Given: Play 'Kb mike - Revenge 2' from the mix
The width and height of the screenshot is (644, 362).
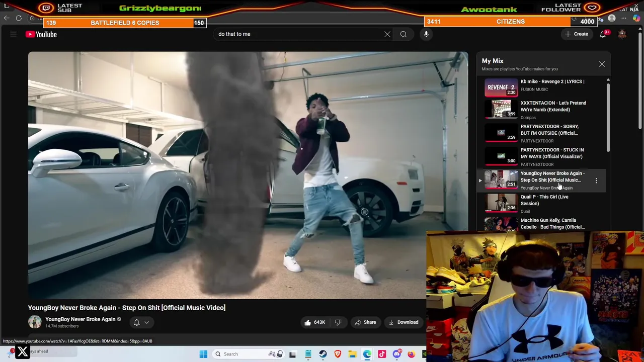Looking at the screenshot, I should coord(552,81).
